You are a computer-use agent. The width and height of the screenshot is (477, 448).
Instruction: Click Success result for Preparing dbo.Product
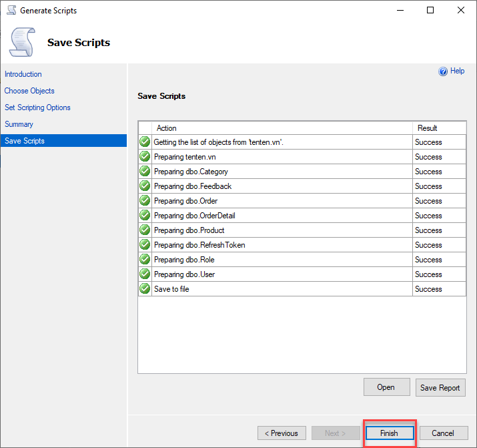point(428,230)
